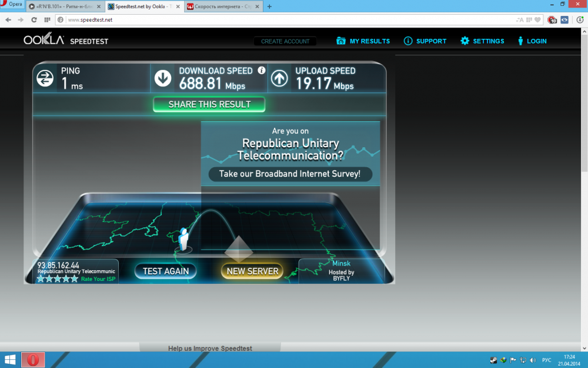
Task: Click the upload speed arrow icon
Action: (x=279, y=78)
